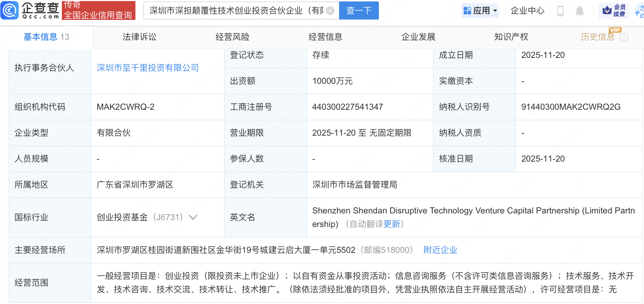Expand the 创业投资基金 industry chevron

pyautogui.click(x=193, y=217)
